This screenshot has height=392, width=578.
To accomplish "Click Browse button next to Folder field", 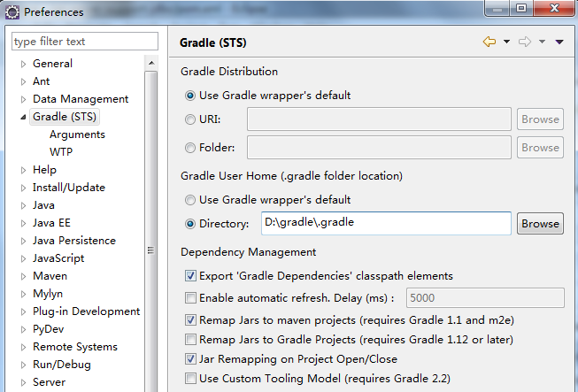I will pos(540,148).
